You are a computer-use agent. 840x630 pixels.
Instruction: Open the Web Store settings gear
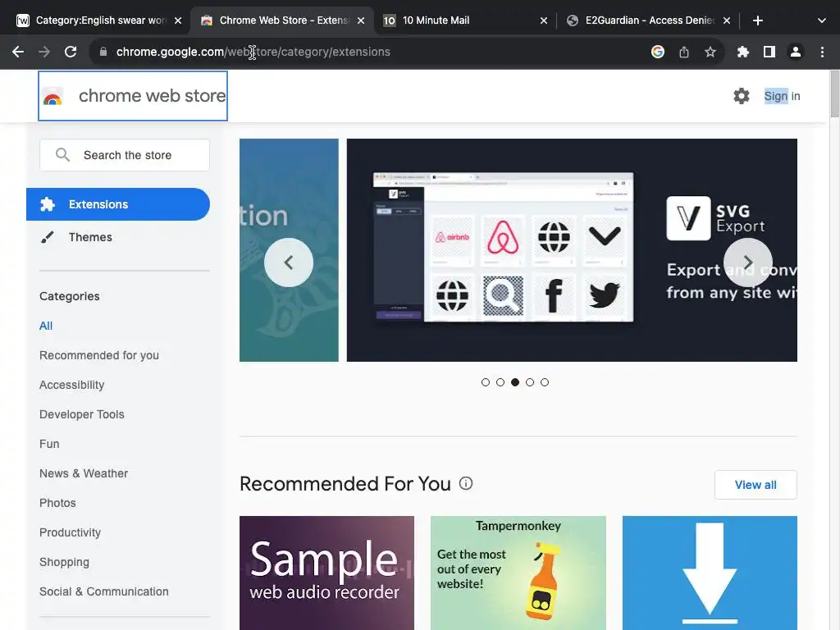click(x=742, y=96)
